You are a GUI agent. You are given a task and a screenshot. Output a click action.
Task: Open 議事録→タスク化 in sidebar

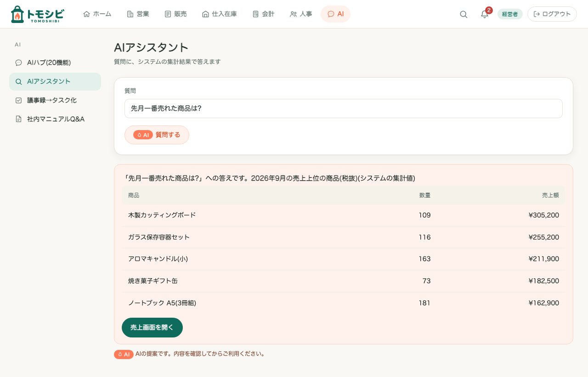pyautogui.click(x=55, y=100)
